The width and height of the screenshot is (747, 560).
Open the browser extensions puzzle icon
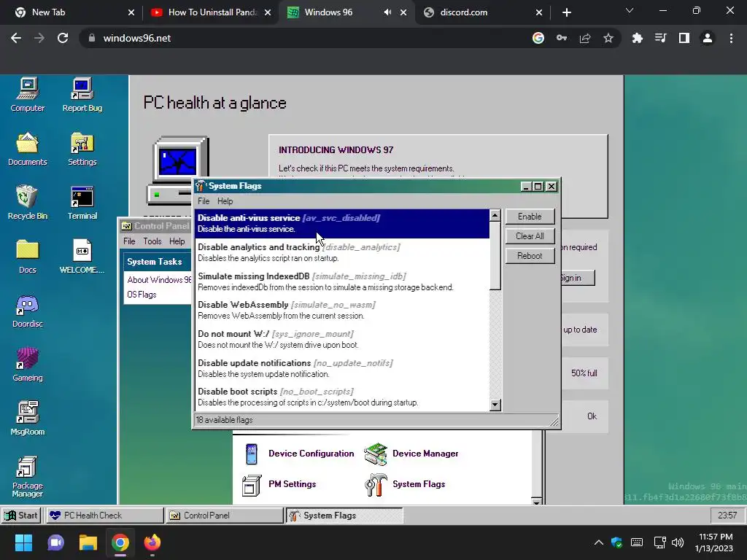(637, 38)
